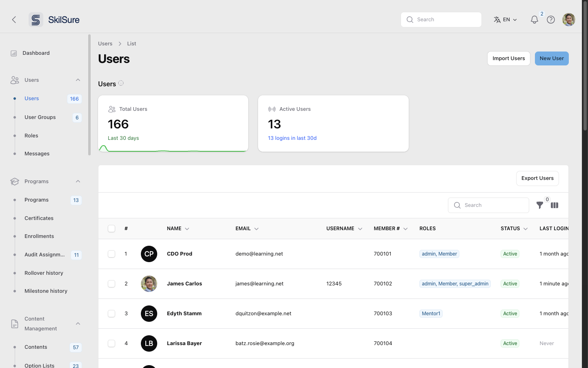Click James Carlos's avatar photo
588x368 pixels.
pos(149,284)
